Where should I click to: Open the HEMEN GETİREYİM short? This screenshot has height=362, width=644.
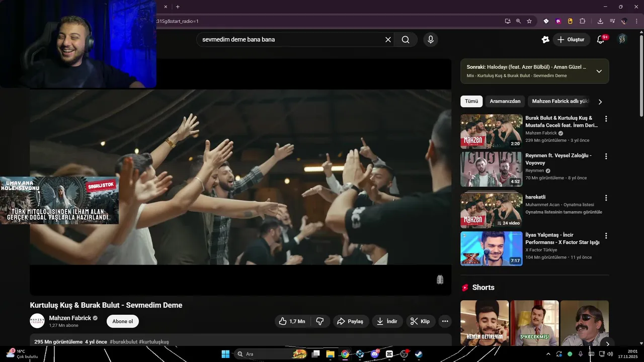pos(485,323)
